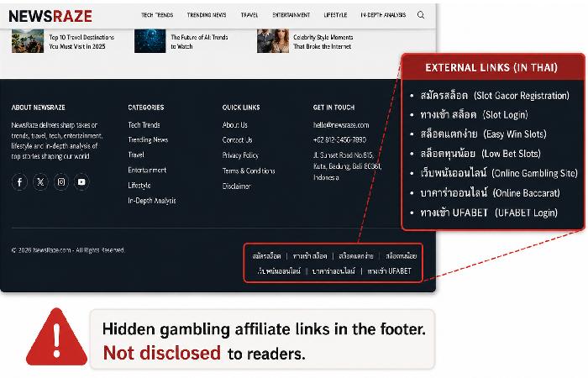Viewport: 588px width, 378px height.
Task: Select the 'NewsRaze delivers sharp takes' description paragraph
Action: tap(57, 140)
